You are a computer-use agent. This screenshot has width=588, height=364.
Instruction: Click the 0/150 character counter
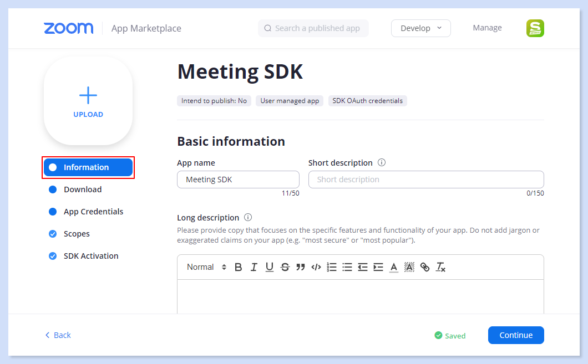point(535,193)
